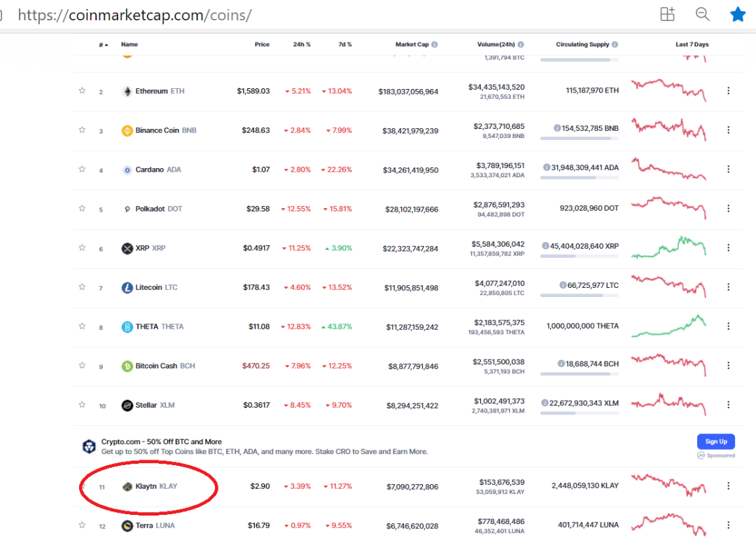Toggle Cardano watchlist star
The width and height of the screenshot is (756, 545).
pos(82,169)
